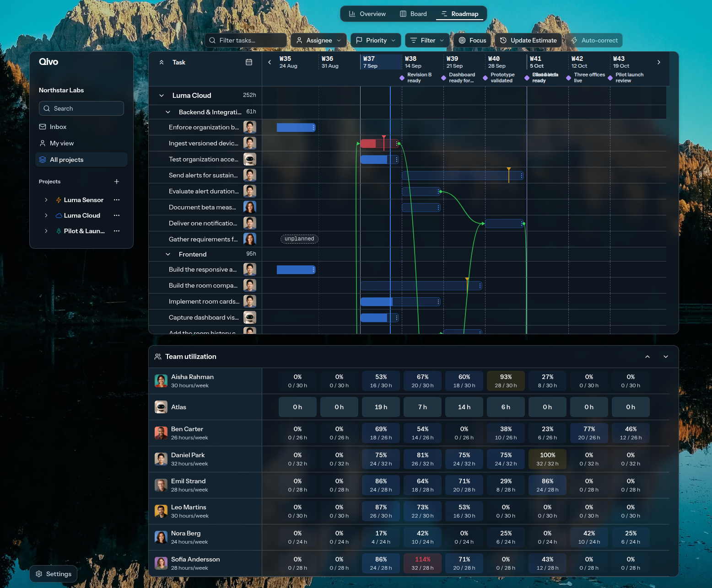Click Atlas 19 h cell
The width and height of the screenshot is (712, 588).
tap(381, 407)
